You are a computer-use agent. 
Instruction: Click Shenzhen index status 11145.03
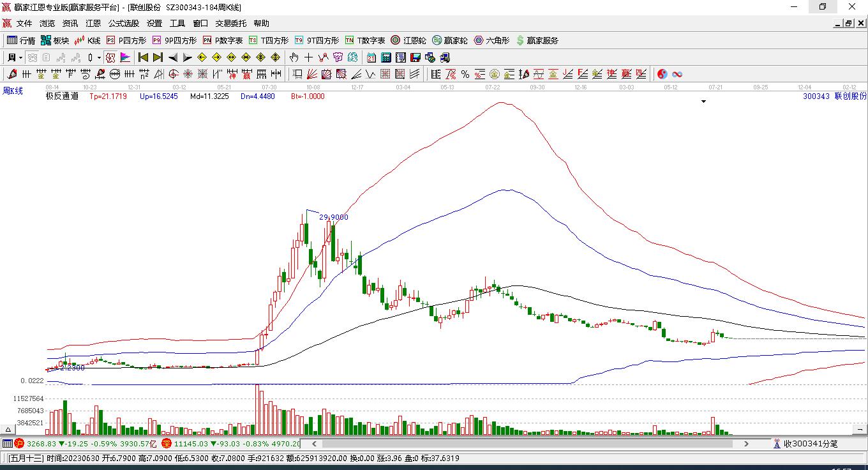tap(191, 443)
